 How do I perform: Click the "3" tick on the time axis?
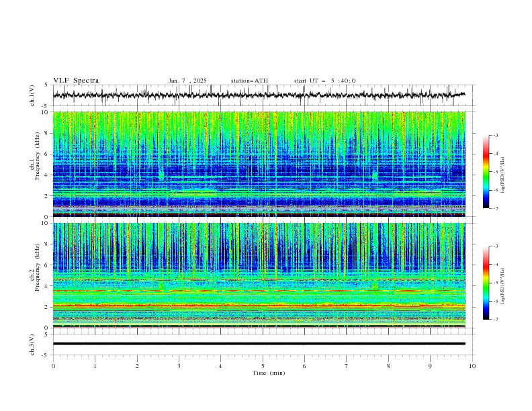(x=179, y=366)
